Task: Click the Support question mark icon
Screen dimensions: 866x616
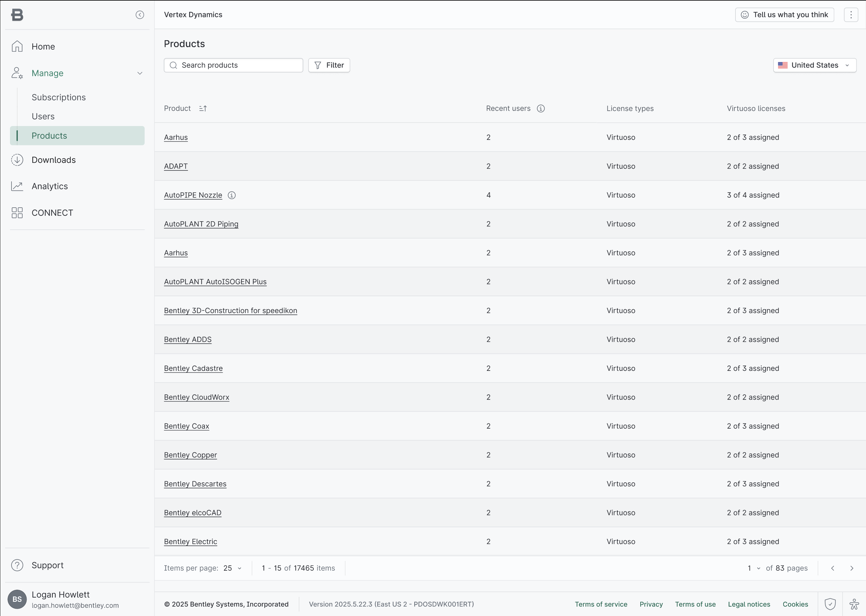Action: coord(17,565)
